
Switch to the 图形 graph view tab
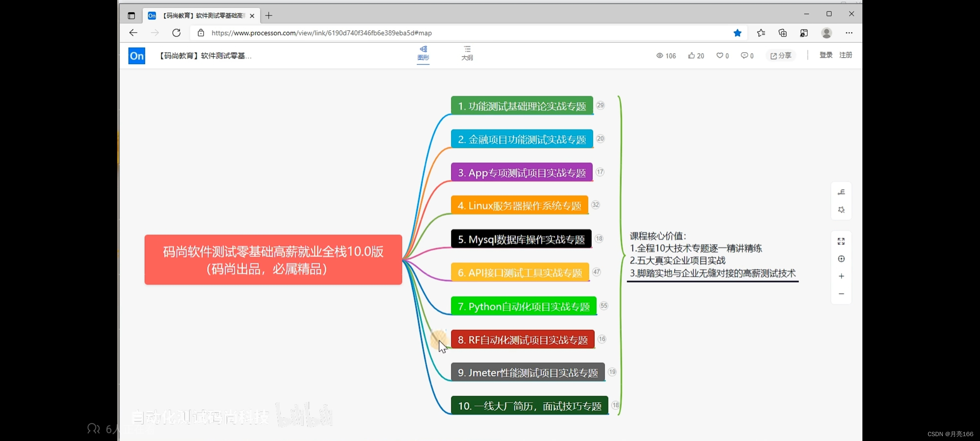423,53
